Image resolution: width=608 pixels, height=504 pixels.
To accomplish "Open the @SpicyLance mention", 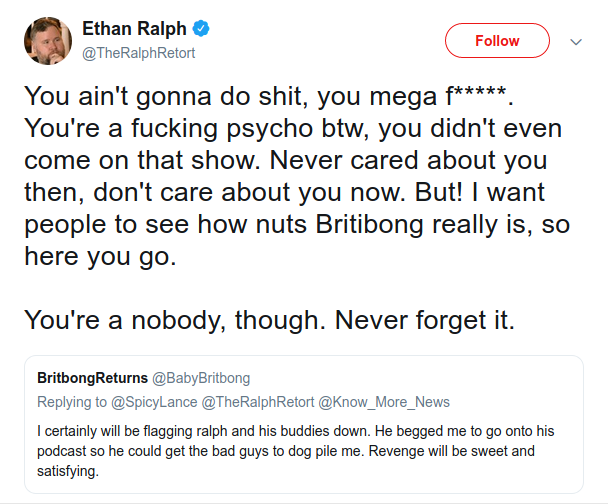I will (x=154, y=402).
